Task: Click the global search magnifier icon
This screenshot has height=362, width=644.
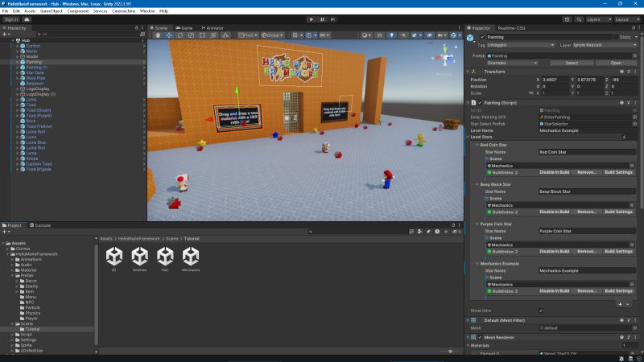Action: click(x=579, y=19)
